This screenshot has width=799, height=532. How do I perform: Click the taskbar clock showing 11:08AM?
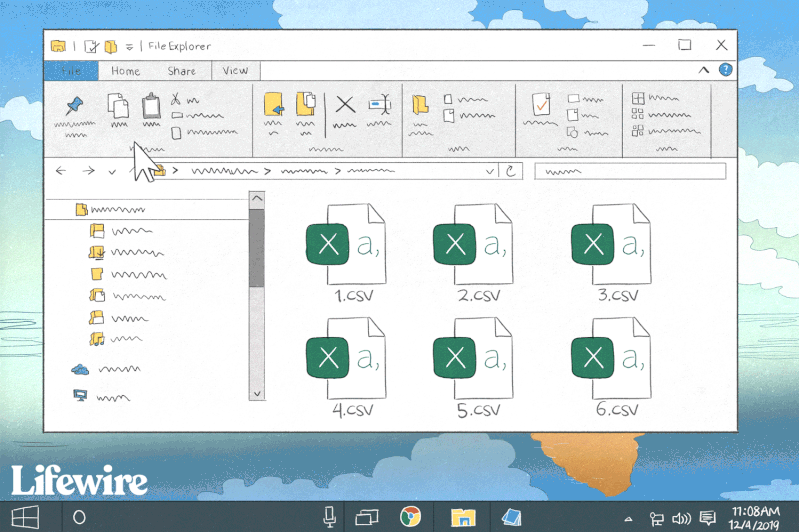[755, 511]
